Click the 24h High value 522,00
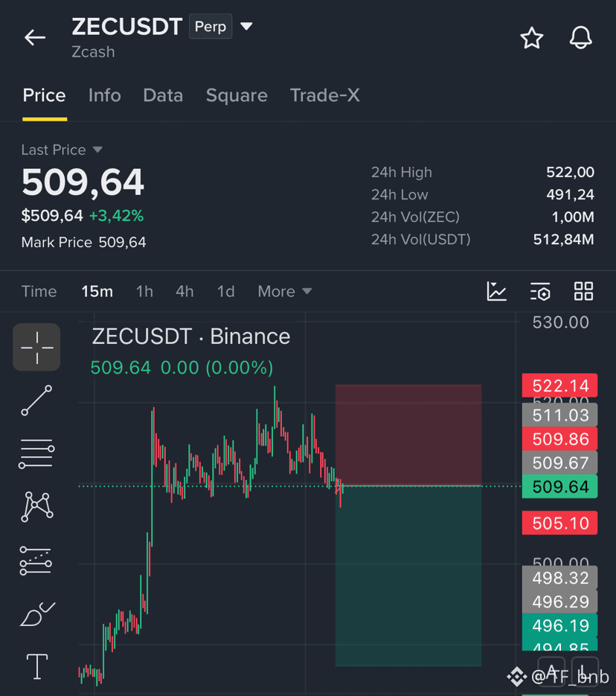This screenshot has height=696, width=616. tap(570, 172)
